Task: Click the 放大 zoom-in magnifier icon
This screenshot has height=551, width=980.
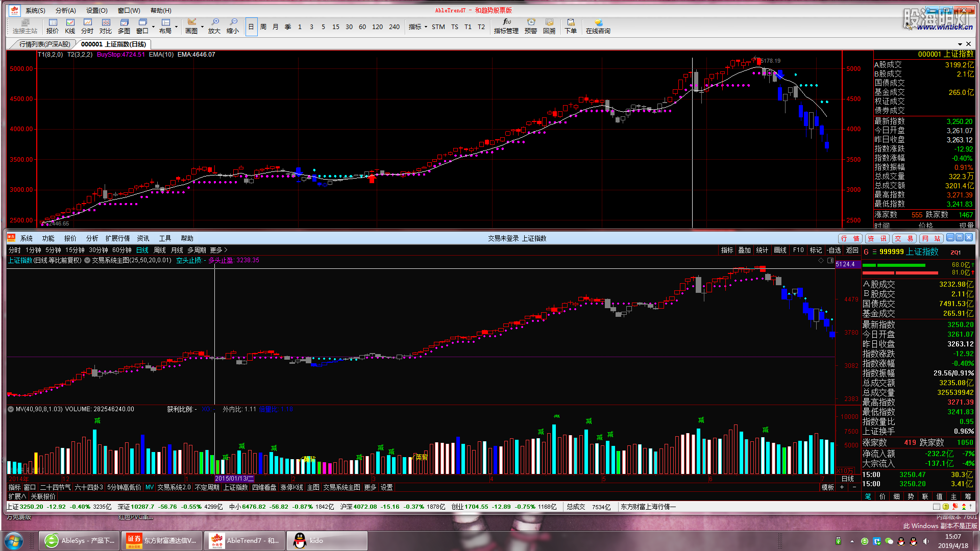Action: point(214,26)
